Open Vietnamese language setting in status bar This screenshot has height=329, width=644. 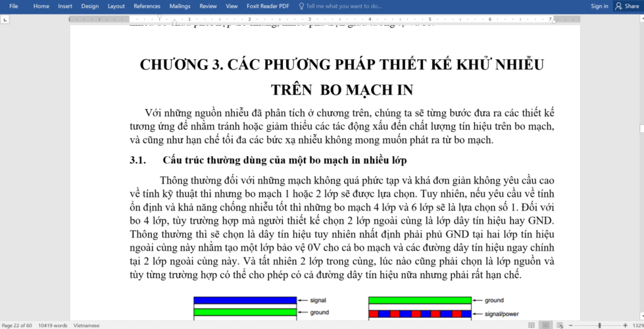pyautogui.click(x=86, y=325)
